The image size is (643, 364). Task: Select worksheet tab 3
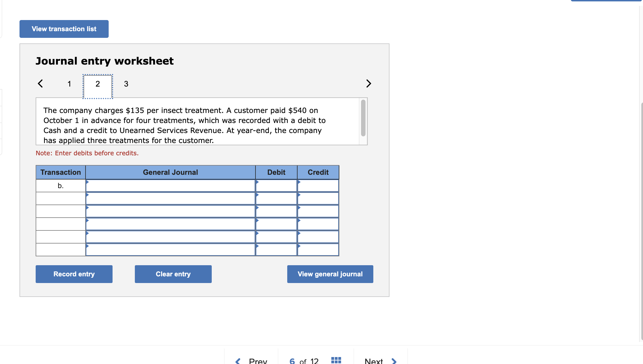pyautogui.click(x=126, y=84)
